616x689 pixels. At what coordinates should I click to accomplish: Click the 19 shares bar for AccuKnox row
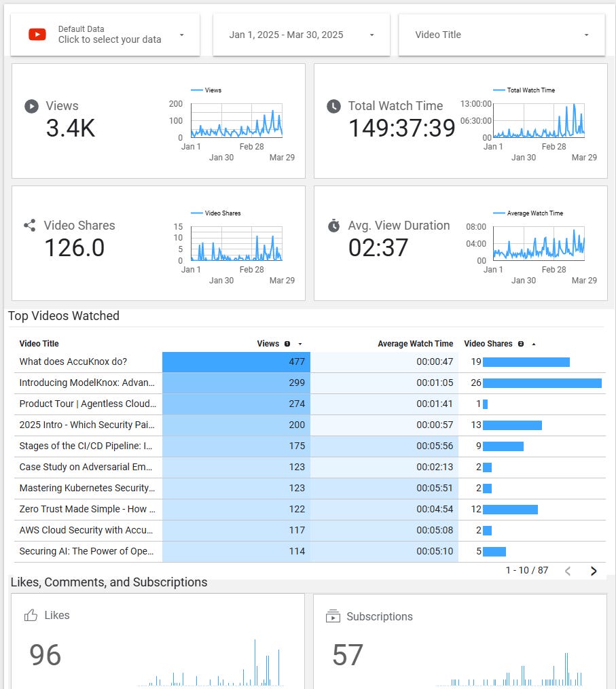pyautogui.click(x=526, y=362)
